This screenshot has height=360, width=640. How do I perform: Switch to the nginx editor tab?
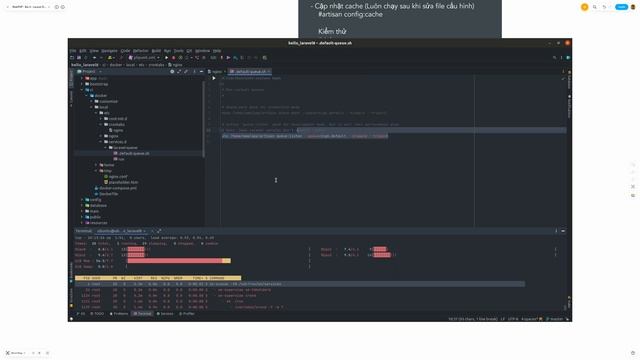(216, 71)
